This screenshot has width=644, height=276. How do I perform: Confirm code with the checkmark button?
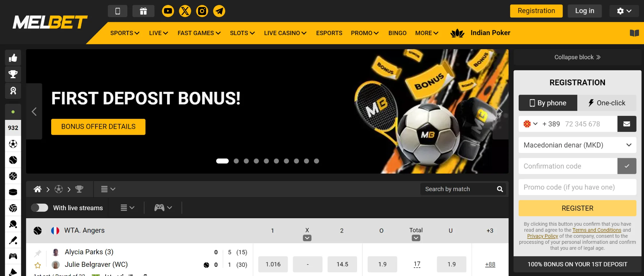[627, 166]
